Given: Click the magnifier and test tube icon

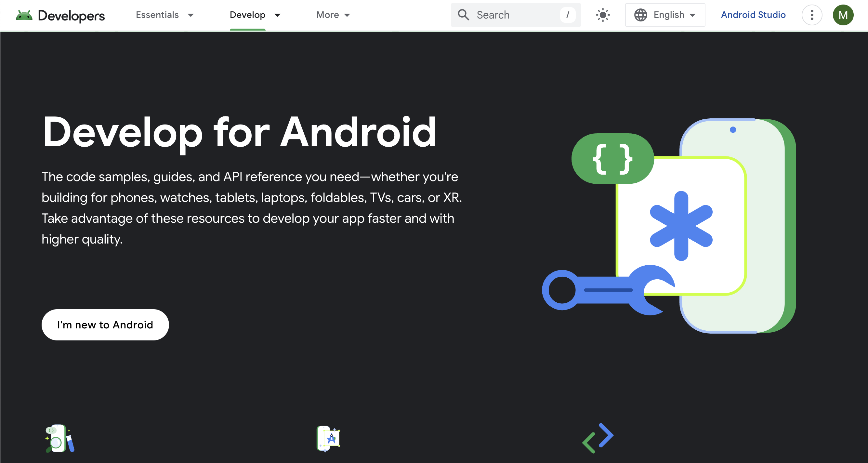Looking at the screenshot, I should pos(60,438).
